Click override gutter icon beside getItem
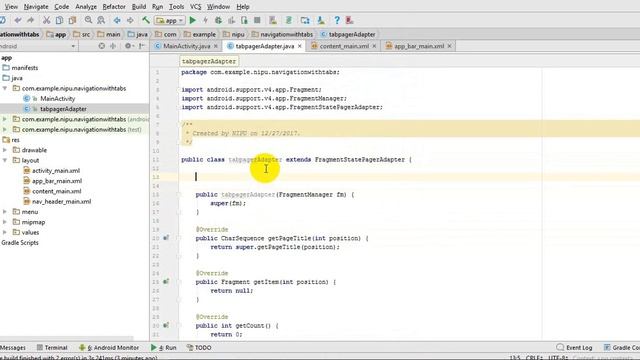 tap(166, 281)
